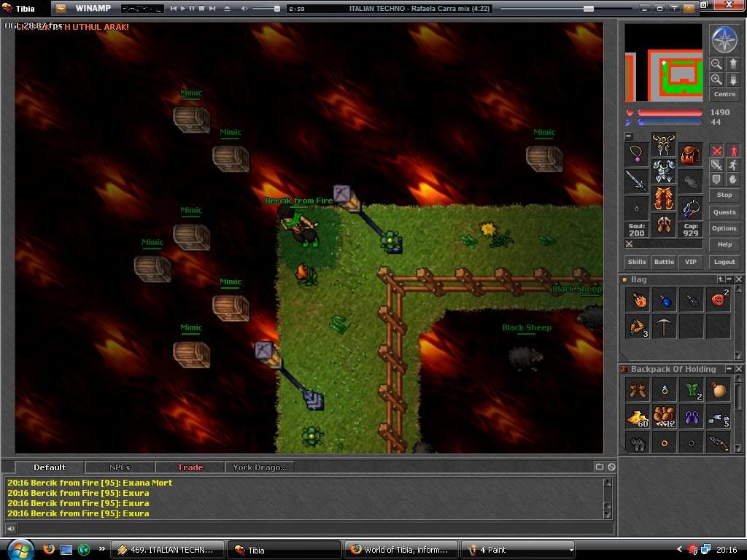The width and height of the screenshot is (747, 560).
Task: Zoom out the minimap
Action: [716, 64]
